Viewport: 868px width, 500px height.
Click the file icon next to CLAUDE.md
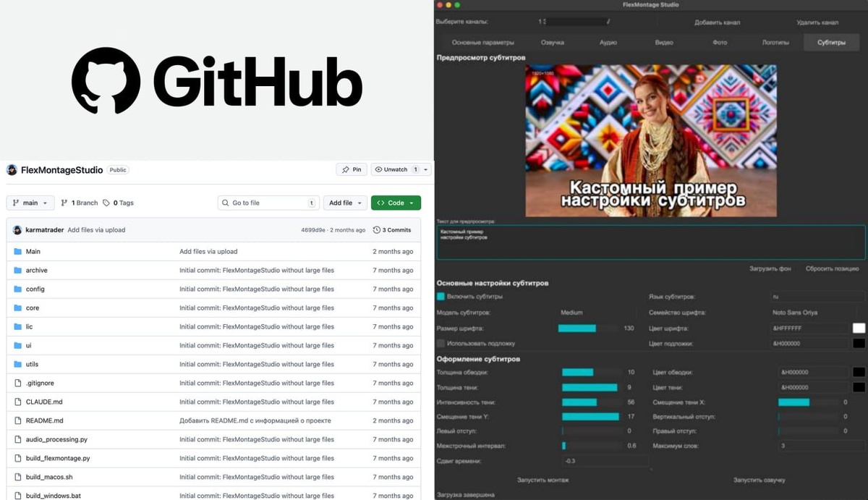19,402
